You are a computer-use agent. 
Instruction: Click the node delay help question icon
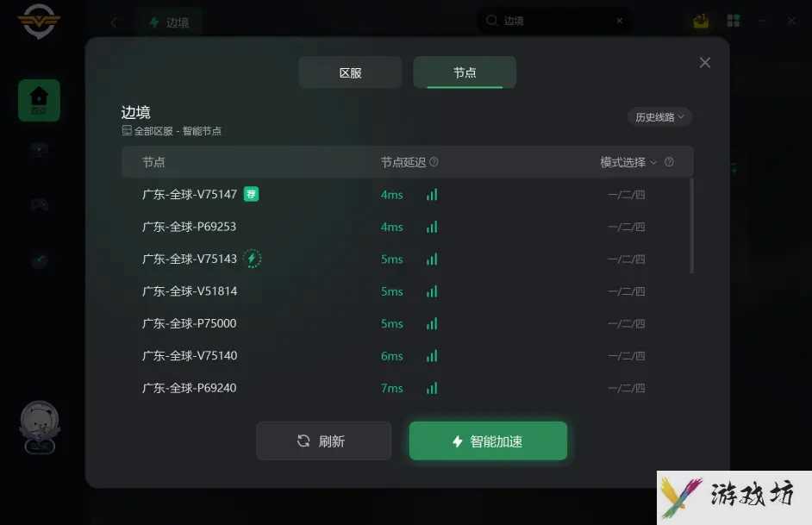434,162
